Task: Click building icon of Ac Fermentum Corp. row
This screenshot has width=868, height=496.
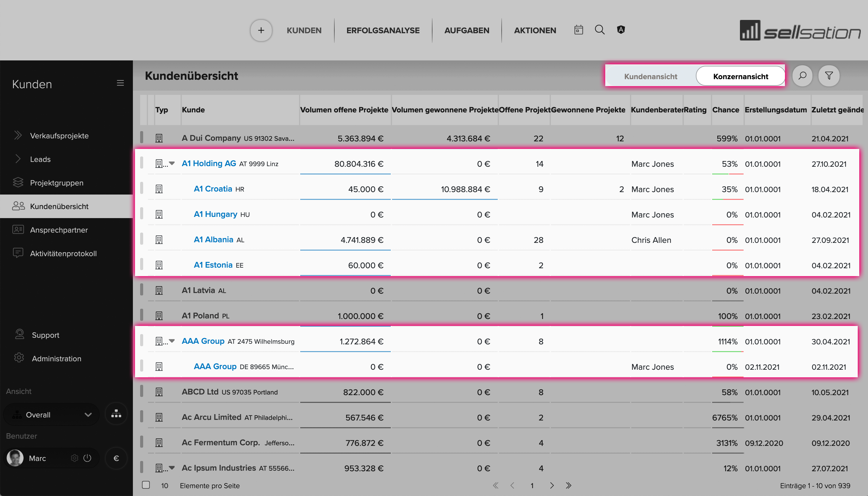Action: 159,443
